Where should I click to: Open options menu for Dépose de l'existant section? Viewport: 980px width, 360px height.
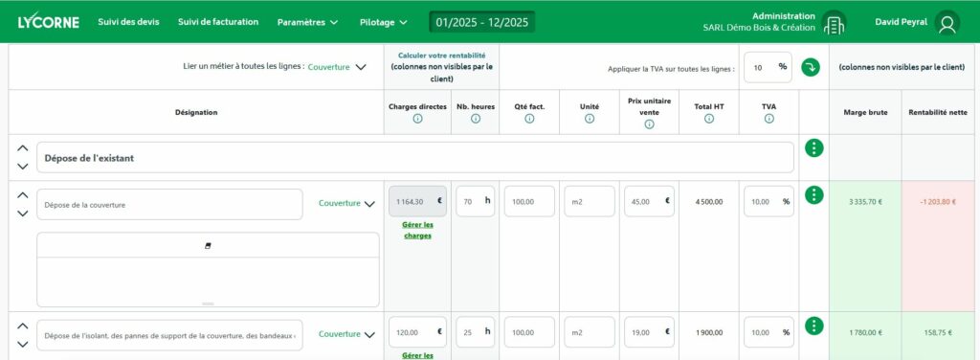click(813, 148)
